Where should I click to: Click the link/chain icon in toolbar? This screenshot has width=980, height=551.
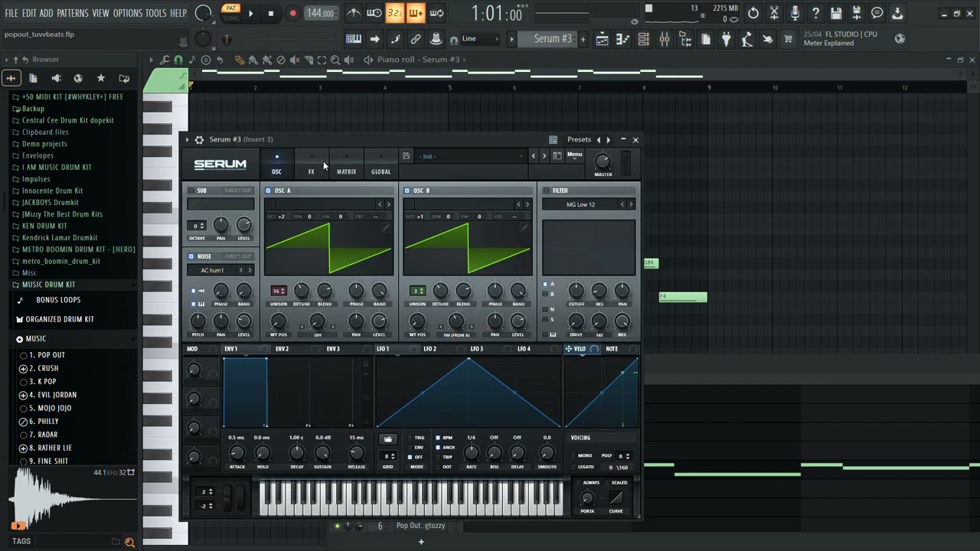coord(416,39)
